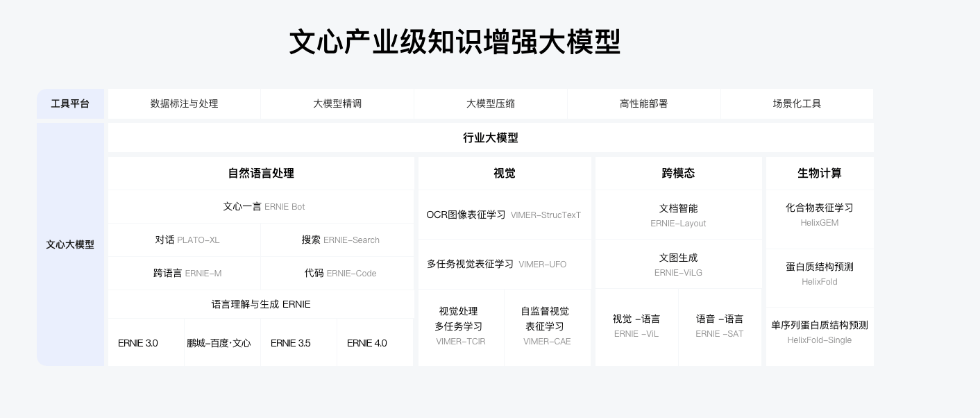Select the 行业大模型 banner row
The width and height of the screenshot is (980, 418).
[x=491, y=137]
